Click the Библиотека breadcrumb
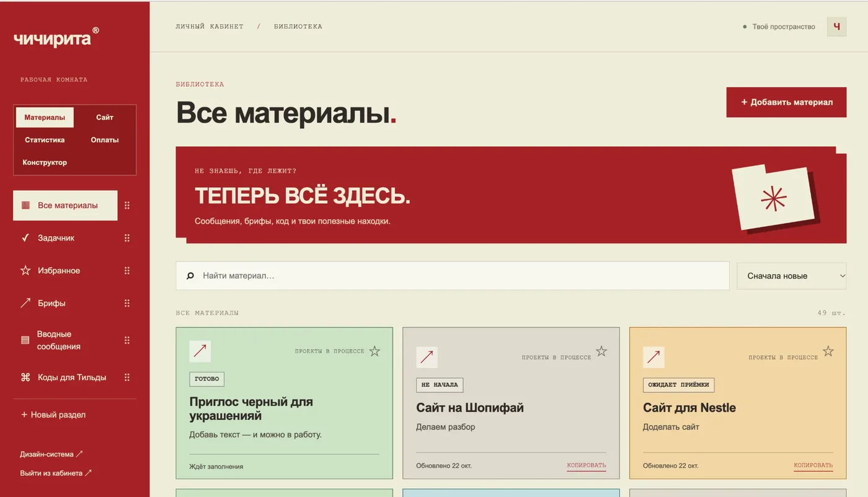Viewport: 868px width, 497px height. [298, 27]
